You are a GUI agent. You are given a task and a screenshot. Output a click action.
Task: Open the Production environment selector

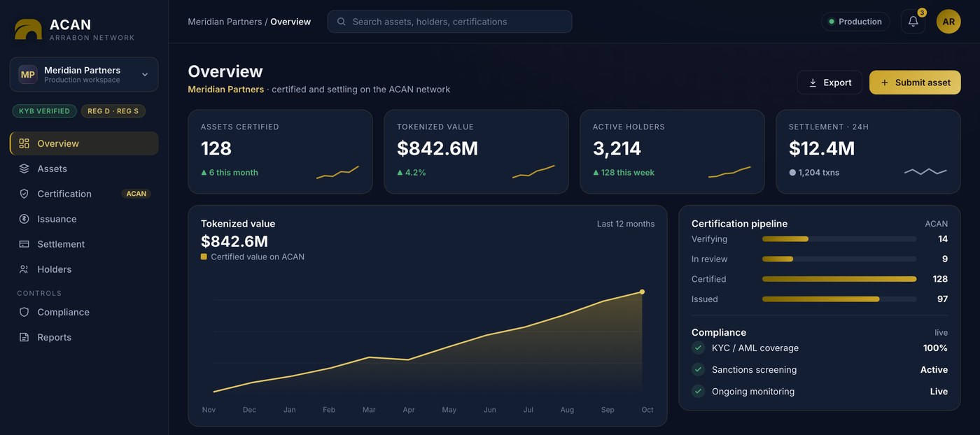point(855,22)
